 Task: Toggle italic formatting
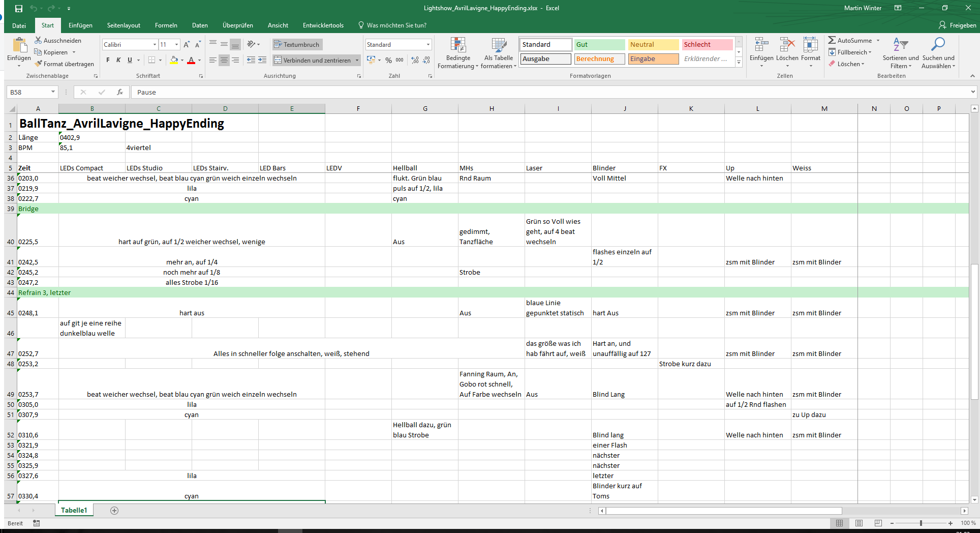coord(118,60)
